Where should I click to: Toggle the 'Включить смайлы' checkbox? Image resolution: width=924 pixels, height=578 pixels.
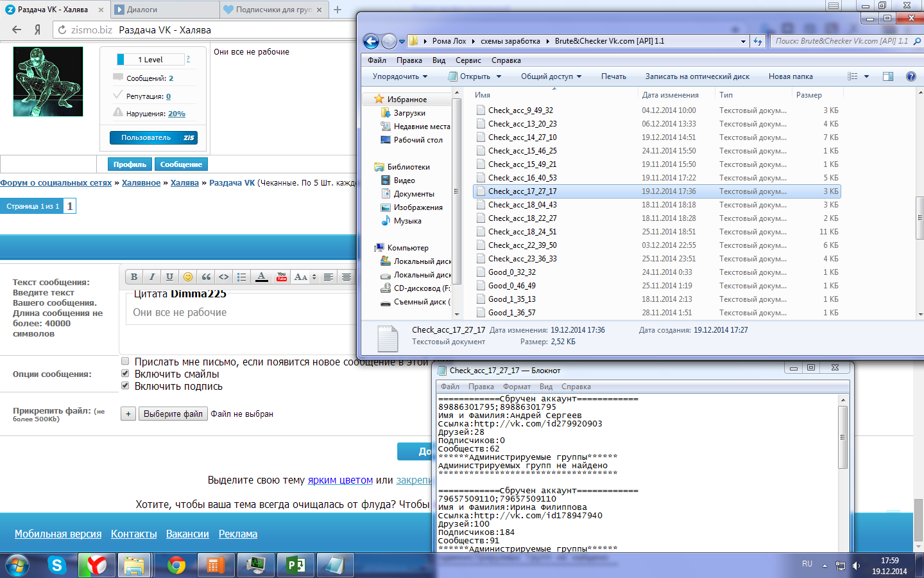[x=125, y=373]
